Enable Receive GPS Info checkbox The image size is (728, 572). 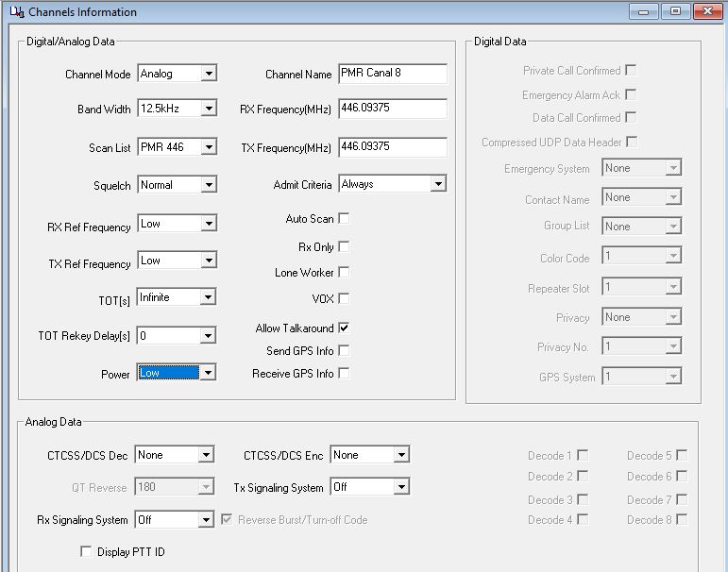coord(344,373)
